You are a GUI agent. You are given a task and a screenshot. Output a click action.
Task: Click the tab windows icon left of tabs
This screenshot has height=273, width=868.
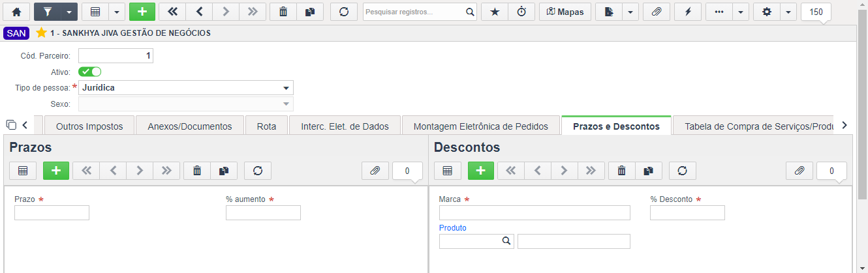(10, 124)
